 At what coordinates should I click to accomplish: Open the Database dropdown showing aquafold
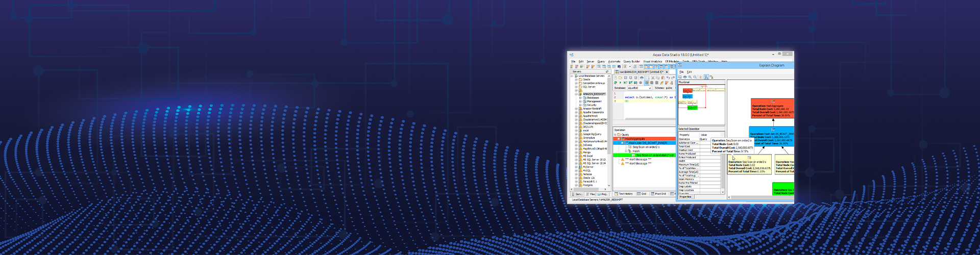pyautogui.click(x=649, y=88)
